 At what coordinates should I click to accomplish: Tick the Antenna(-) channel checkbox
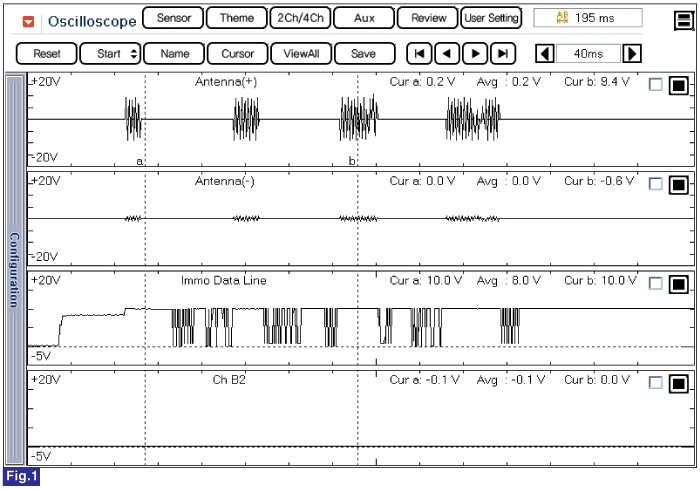tap(655, 185)
